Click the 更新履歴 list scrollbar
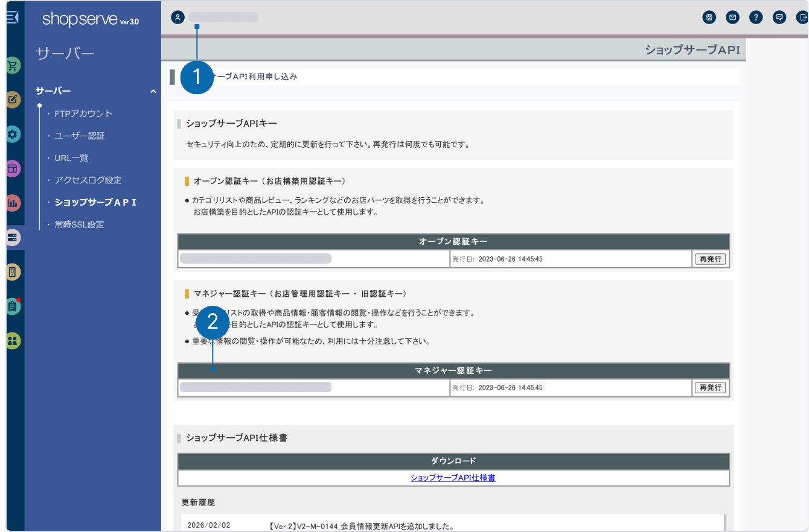Screen dimensions: 809x532 [725, 522]
